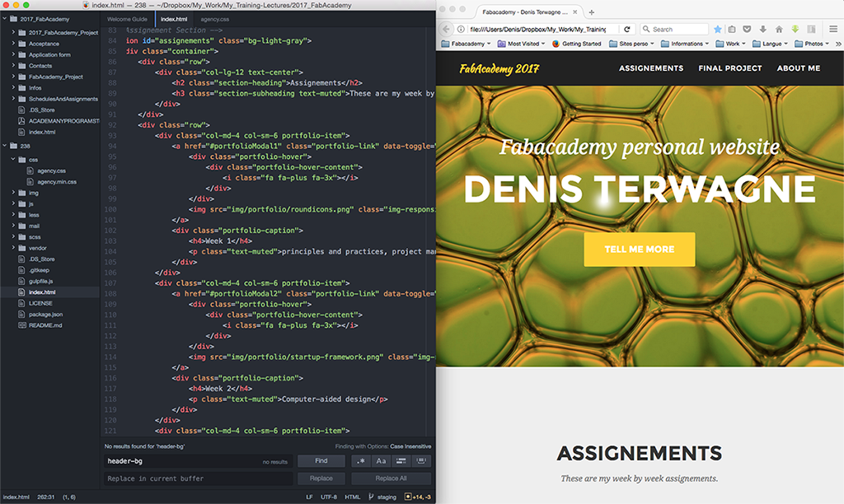The image size is (844, 504).
Task: Click the git branch icon staging
Action: click(371, 497)
